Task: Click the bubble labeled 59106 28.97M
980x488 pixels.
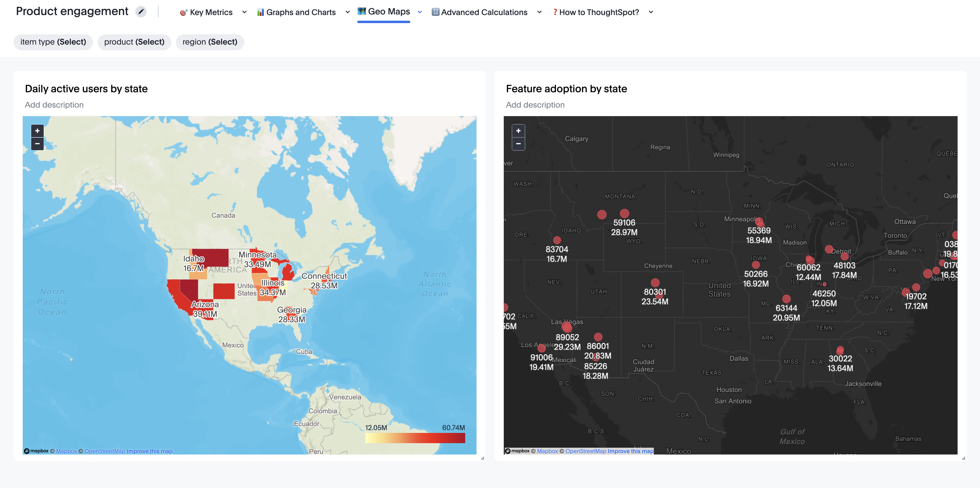Action: point(624,213)
